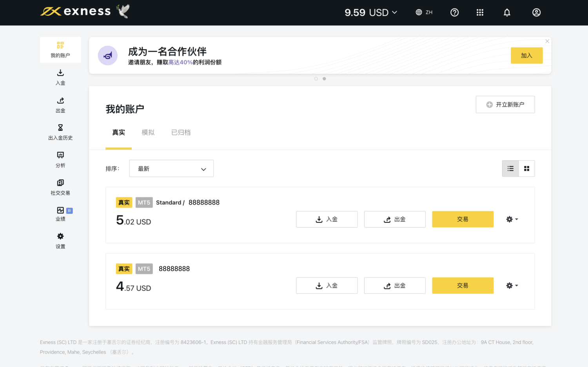Screen dimensions: 588x367
Task: Select the first banner carousel dot
Action: (x=316, y=79)
